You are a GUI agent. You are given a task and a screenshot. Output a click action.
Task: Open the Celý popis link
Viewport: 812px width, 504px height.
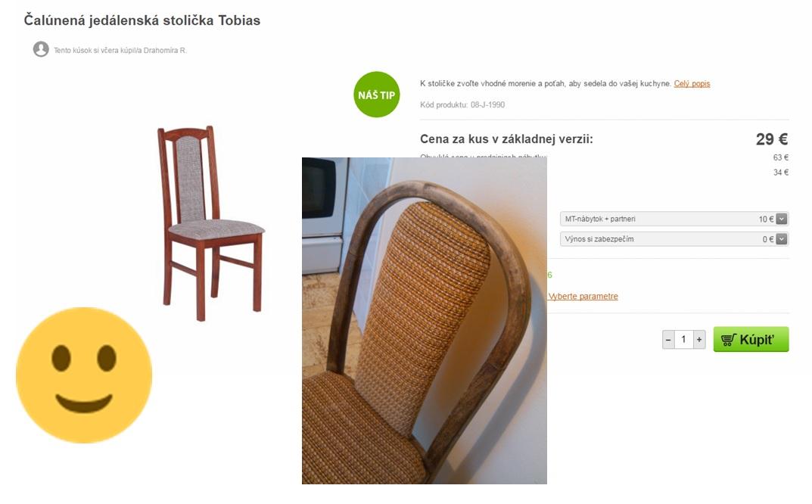tap(692, 83)
